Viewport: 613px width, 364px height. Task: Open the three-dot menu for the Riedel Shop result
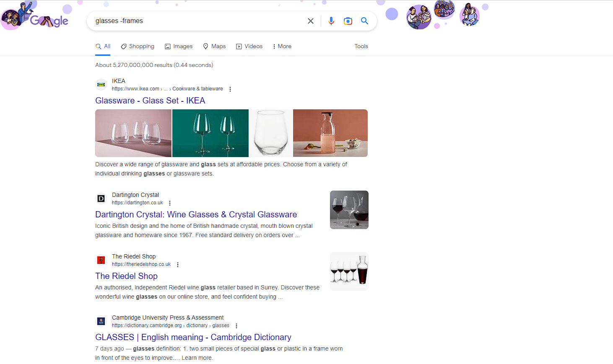(x=178, y=265)
